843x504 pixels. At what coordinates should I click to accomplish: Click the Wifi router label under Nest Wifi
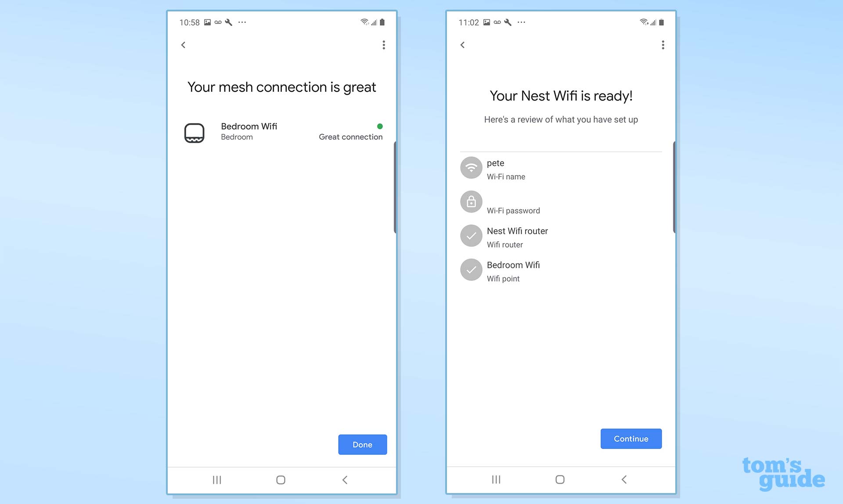[x=505, y=244]
